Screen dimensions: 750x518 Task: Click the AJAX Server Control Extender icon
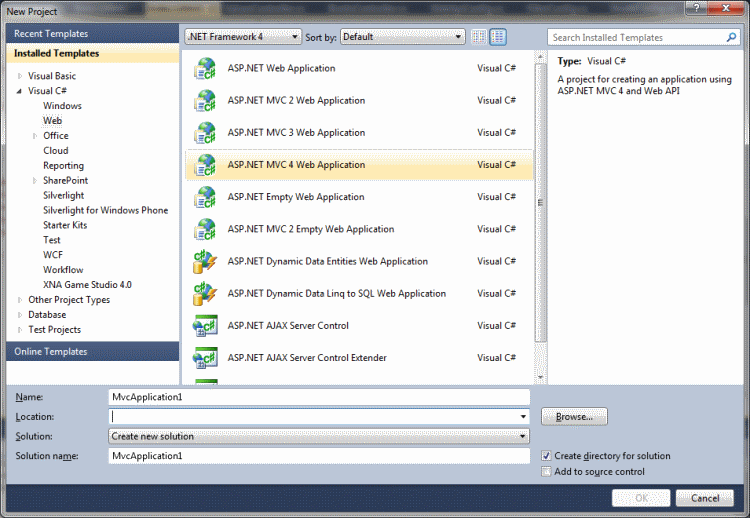pyautogui.click(x=205, y=358)
